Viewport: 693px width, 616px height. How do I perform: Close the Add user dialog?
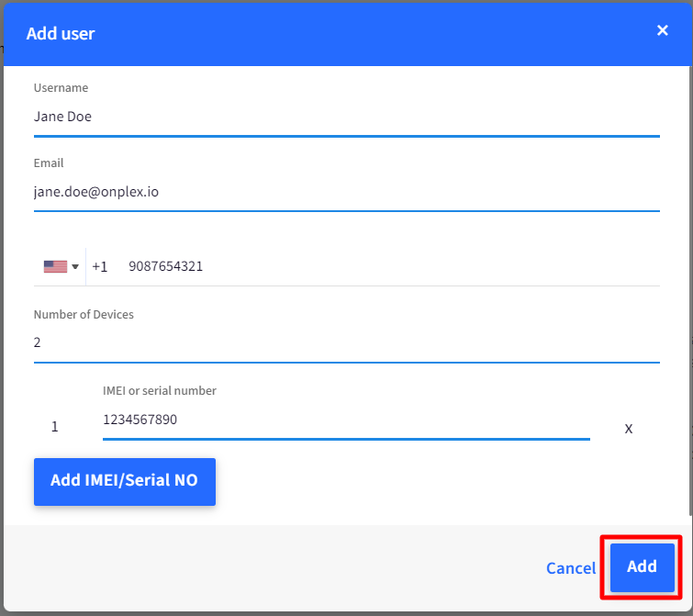coord(663,31)
